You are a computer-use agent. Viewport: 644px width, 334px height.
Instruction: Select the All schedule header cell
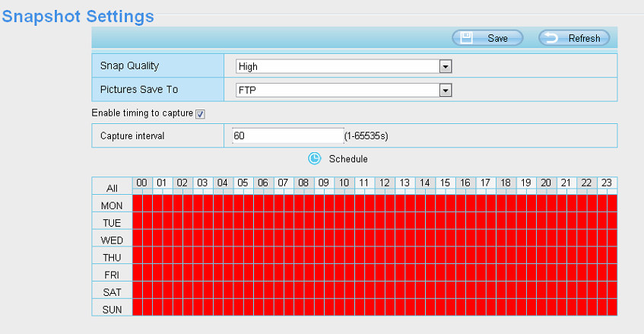click(112, 188)
